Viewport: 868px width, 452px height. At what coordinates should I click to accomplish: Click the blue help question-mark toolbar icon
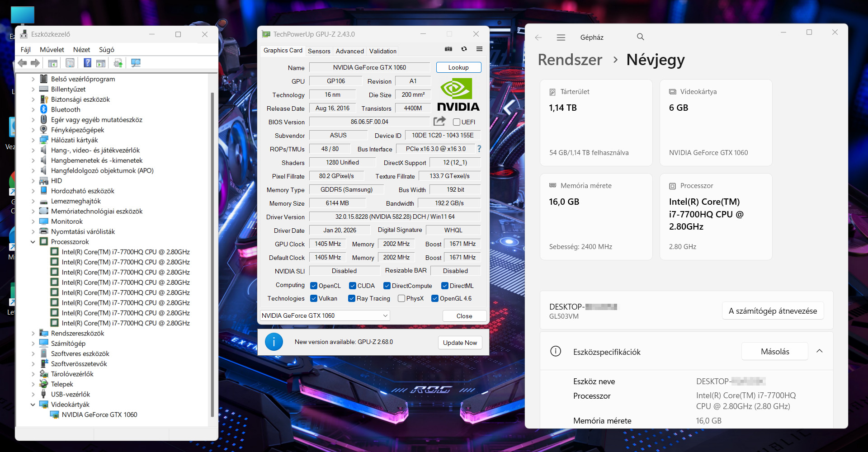[88, 63]
